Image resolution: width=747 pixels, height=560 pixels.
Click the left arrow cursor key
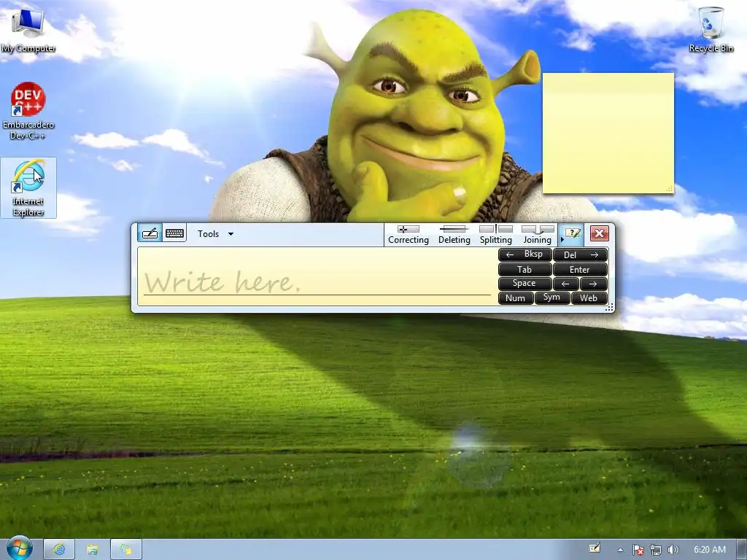click(x=566, y=284)
